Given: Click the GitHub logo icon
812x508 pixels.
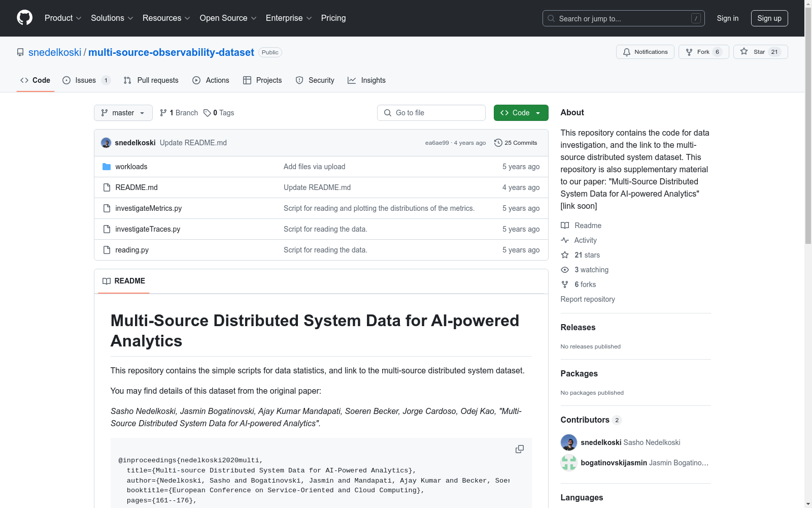Looking at the screenshot, I should coord(24,18).
